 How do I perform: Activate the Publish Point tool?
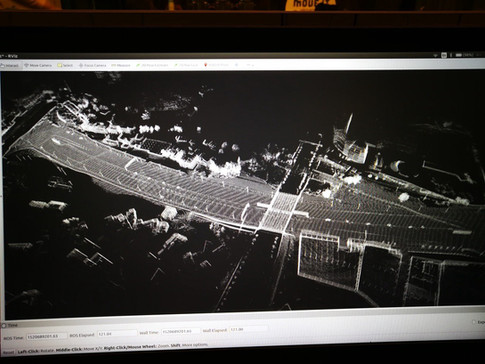(216, 65)
